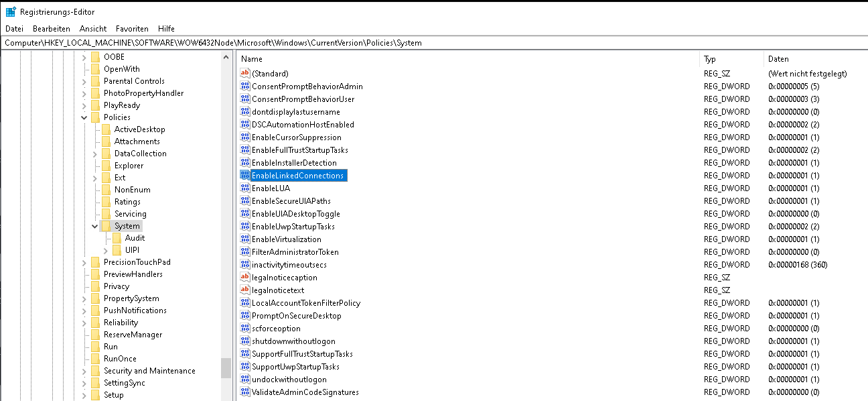Open the Favoriten menu
868x401 pixels.
pyautogui.click(x=132, y=29)
